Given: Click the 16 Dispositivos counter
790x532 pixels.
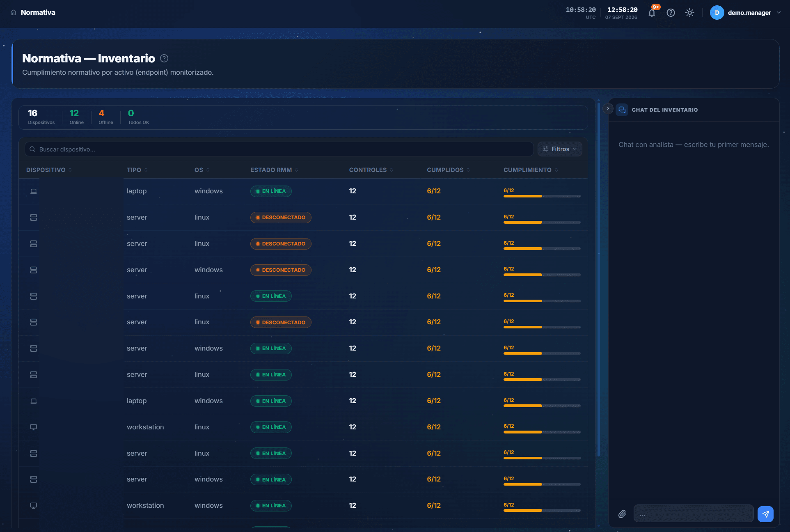Looking at the screenshot, I should coord(41,117).
